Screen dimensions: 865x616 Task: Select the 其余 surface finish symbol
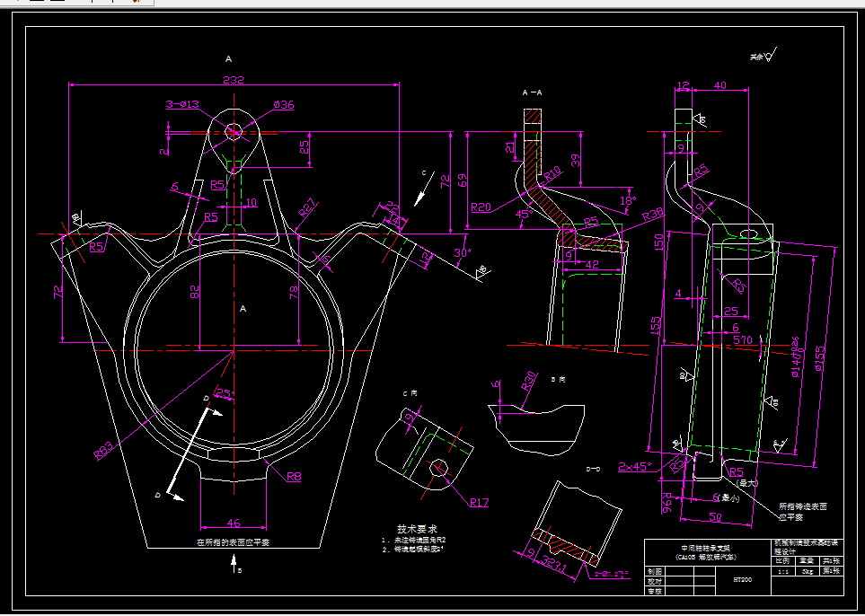click(763, 56)
